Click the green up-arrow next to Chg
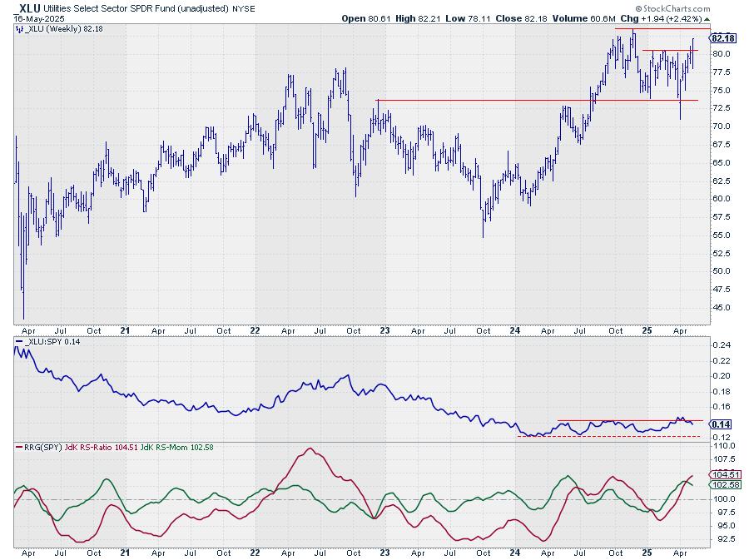749x560 pixels. click(707, 17)
